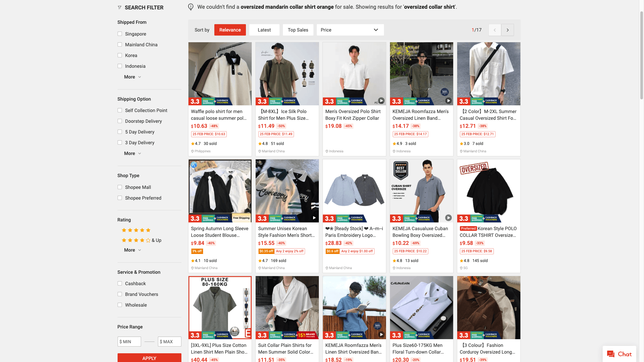
Task: Check 3 Day Delivery option
Action: tap(120, 143)
